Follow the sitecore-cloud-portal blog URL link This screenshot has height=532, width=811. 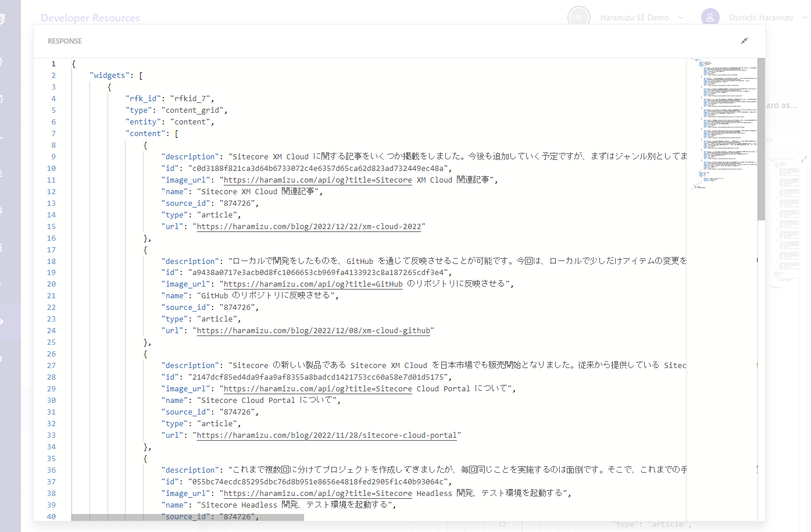pyautogui.click(x=327, y=435)
